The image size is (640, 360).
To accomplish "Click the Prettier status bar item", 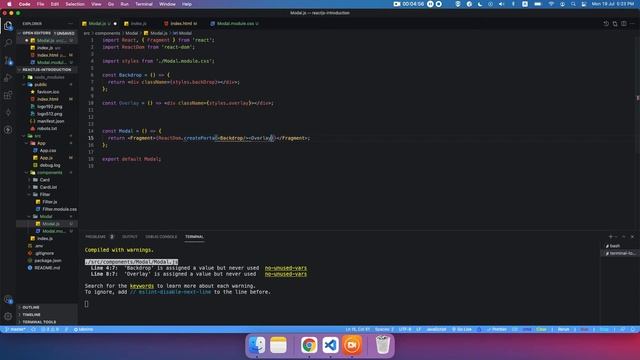I will [x=497, y=329].
